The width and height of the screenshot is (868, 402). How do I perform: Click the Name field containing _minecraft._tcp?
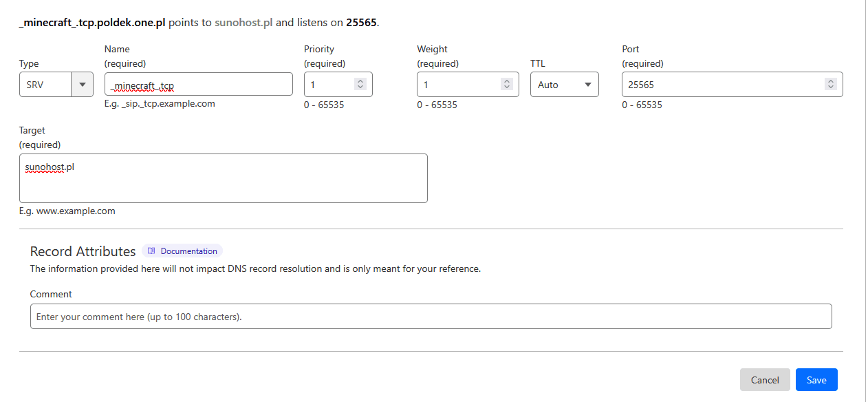pos(198,85)
